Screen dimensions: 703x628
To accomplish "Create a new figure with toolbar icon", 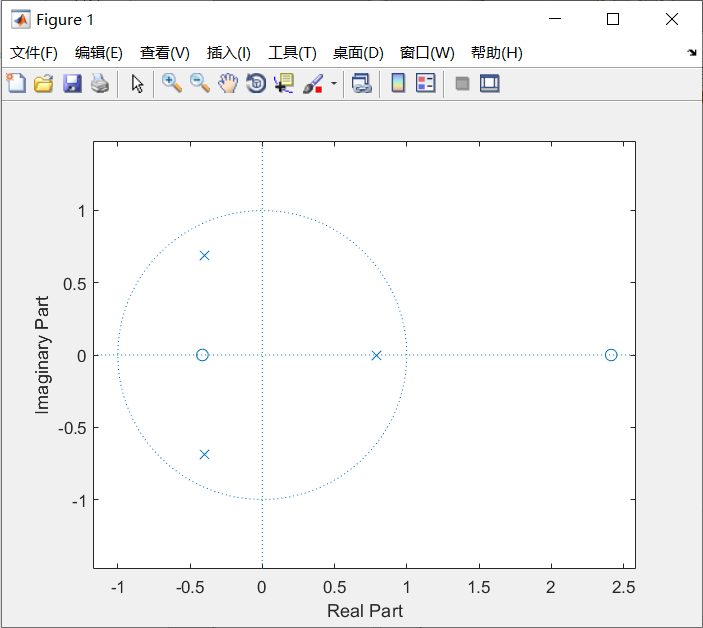I will [x=16, y=83].
